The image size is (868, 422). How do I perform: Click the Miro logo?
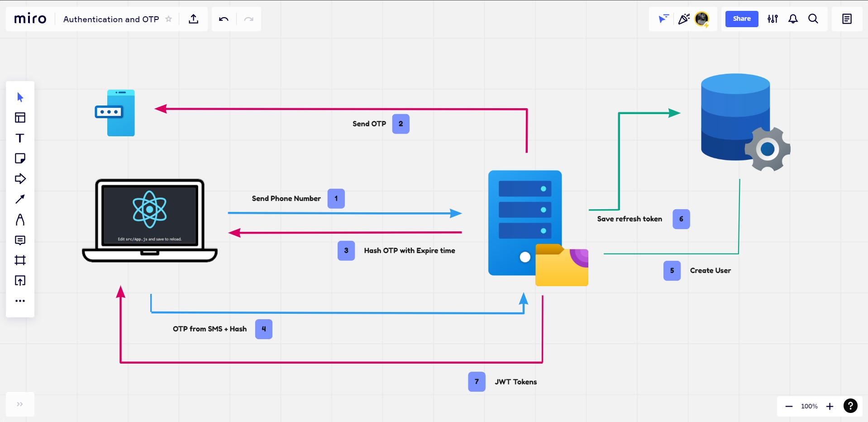click(30, 19)
